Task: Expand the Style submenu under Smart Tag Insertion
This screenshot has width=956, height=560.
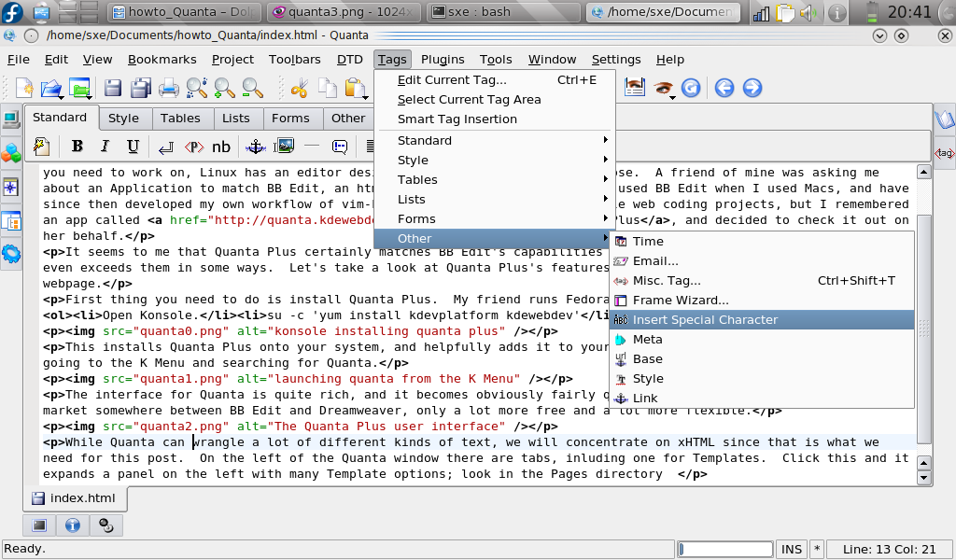Action: (x=495, y=161)
